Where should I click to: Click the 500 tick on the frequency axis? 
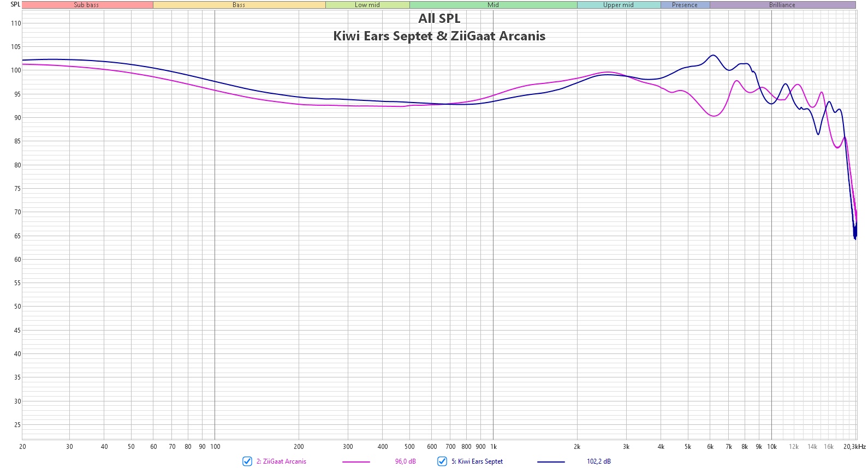coord(409,447)
